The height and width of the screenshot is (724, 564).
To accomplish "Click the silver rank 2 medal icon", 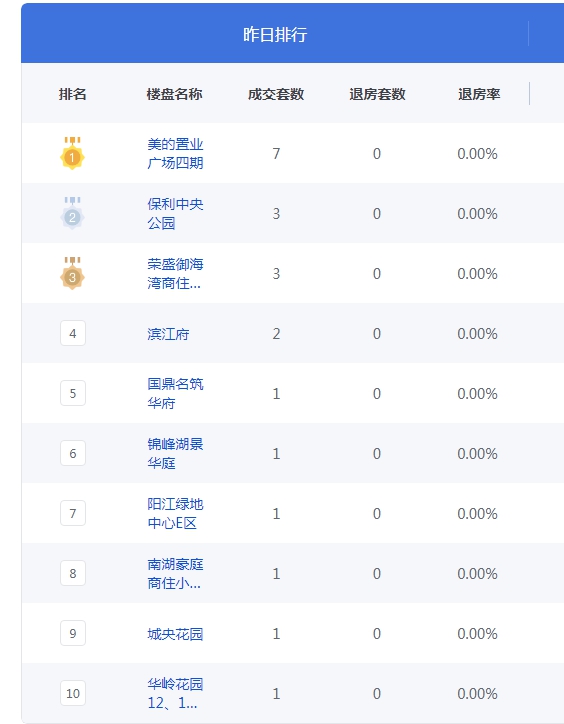I will pos(73,213).
